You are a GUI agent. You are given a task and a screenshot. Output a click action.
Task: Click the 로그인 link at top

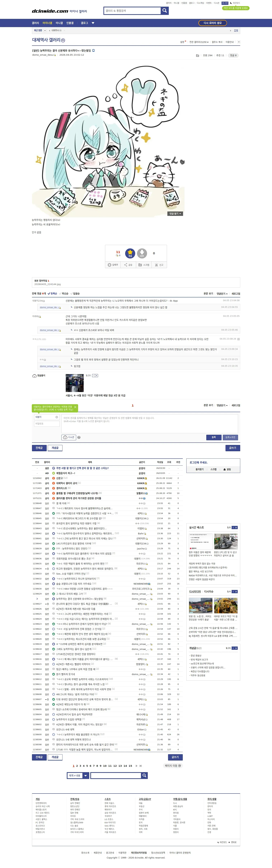click(x=225, y=3)
